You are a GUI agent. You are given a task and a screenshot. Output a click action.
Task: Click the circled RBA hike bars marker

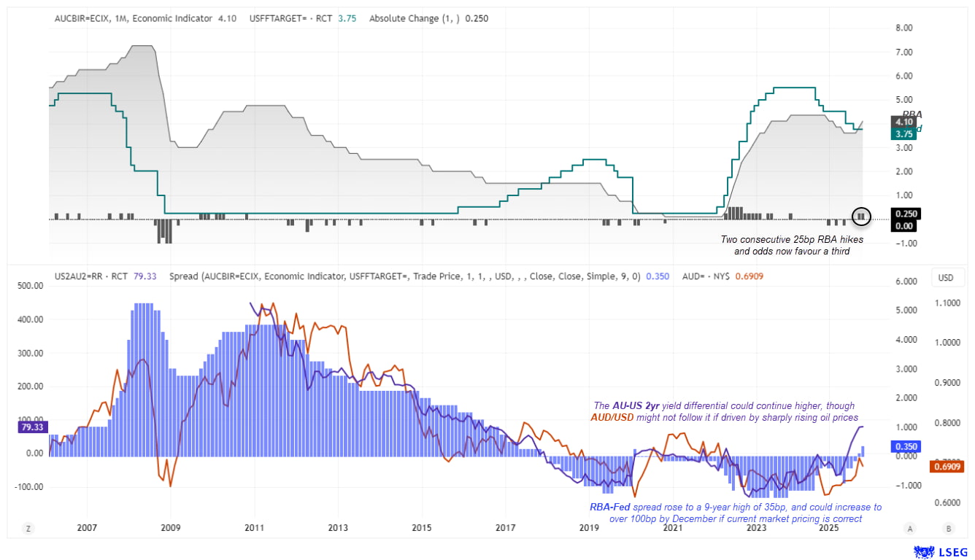click(x=861, y=216)
